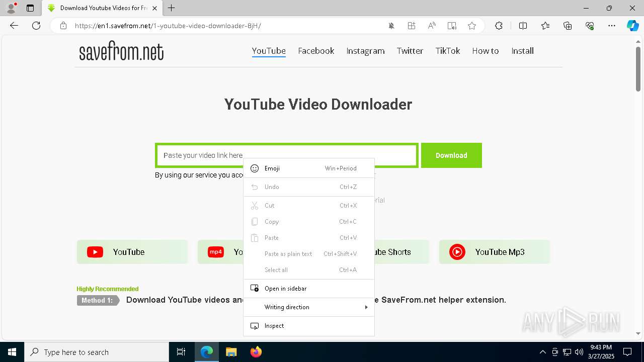The height and width of the screenshot is (362, 644).
Task: Open the Extensions puzzle icon
Action: pyautogui.click(x=499, y=26)
